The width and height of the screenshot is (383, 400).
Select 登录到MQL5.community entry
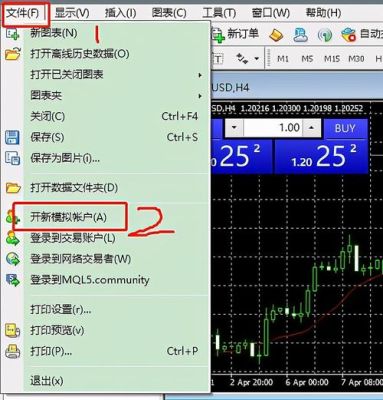click(x=117, y=280)
